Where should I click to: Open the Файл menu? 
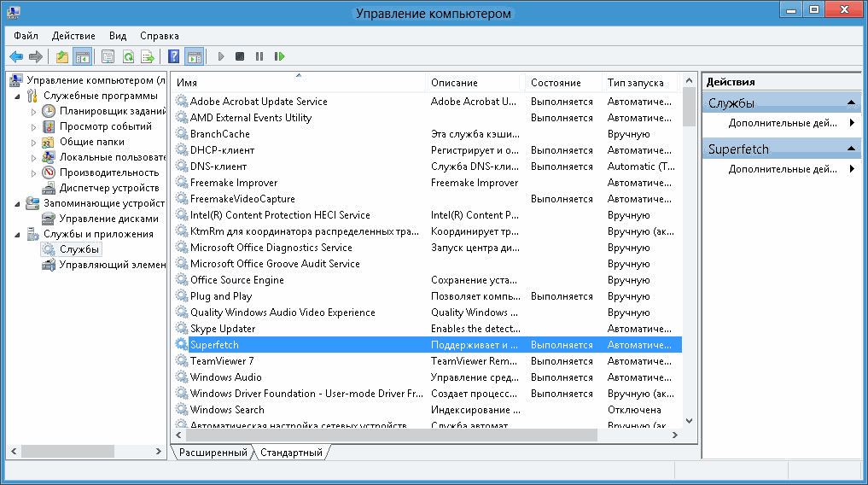(x=26, y=35)
